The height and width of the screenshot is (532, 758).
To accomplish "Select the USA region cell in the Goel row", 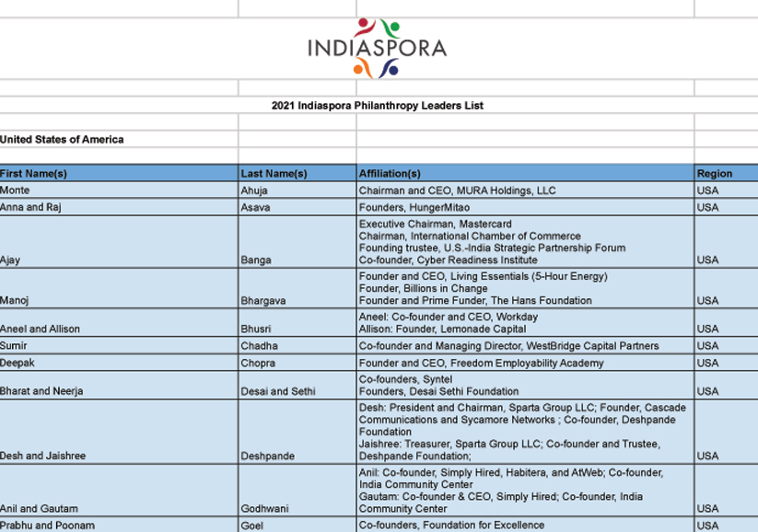I will click(727, 525).
